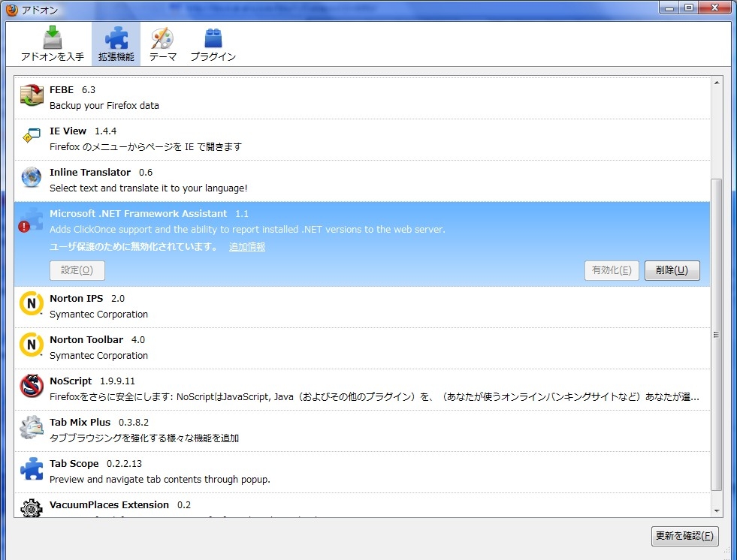Open the アドオンを入手 (Get Add-ons) tab
This screenshot has width=737, height=560.
click(52, 44)
